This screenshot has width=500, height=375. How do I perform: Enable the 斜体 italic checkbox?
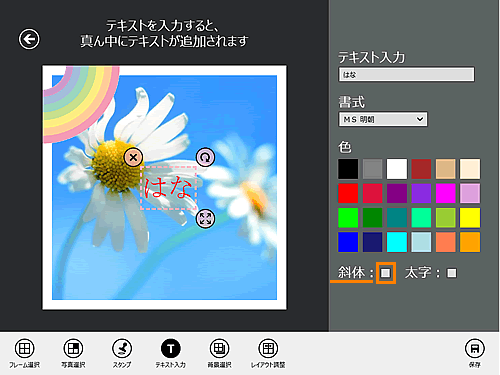(x=386, y=273)
